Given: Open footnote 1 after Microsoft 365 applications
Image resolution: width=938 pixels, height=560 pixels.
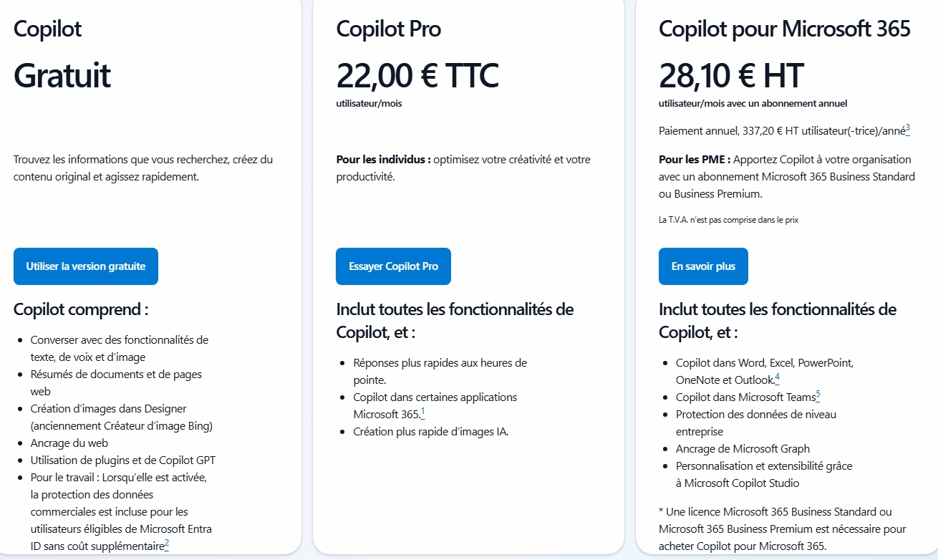Looking at the screenshot, I should 422,412.
